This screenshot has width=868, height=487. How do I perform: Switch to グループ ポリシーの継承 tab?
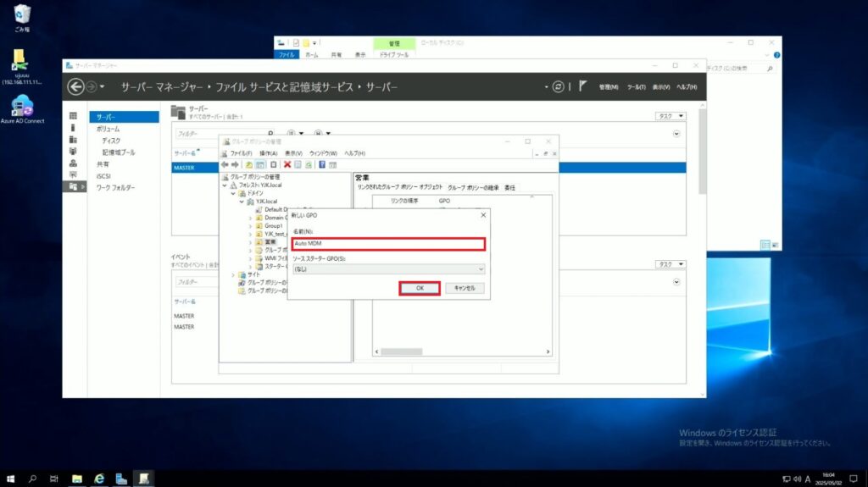point(473,187)
